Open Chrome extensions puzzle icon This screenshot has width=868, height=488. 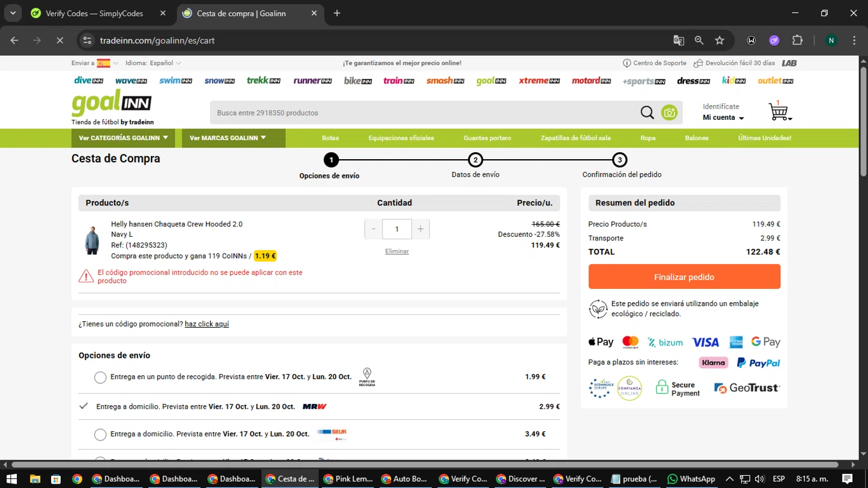pyautogui.click(x=797, y=41)
